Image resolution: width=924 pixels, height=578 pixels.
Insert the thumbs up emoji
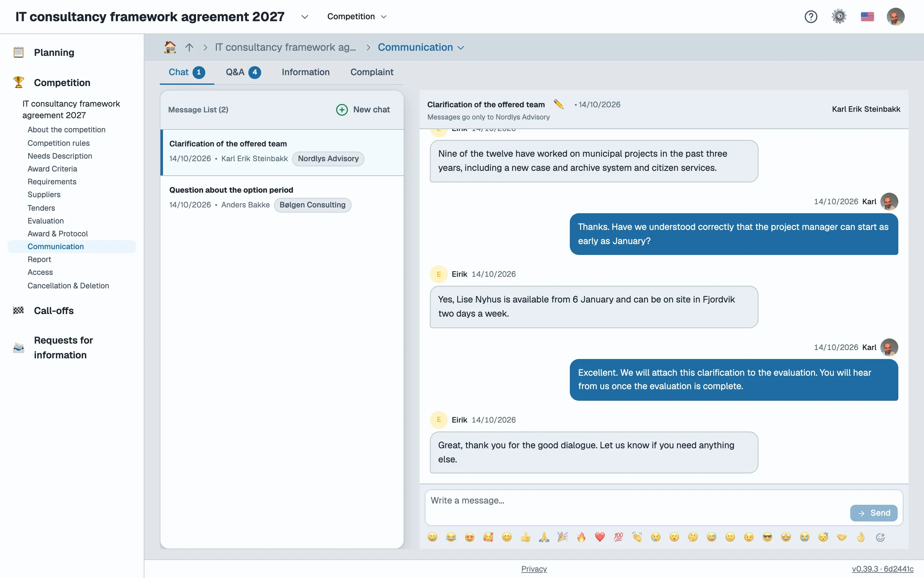(526, 537)
